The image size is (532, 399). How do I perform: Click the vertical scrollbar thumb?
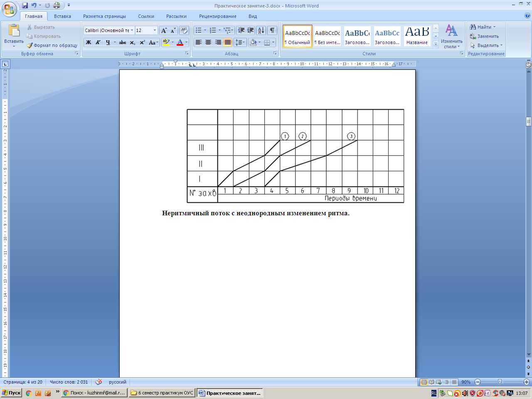click(529, 121)
